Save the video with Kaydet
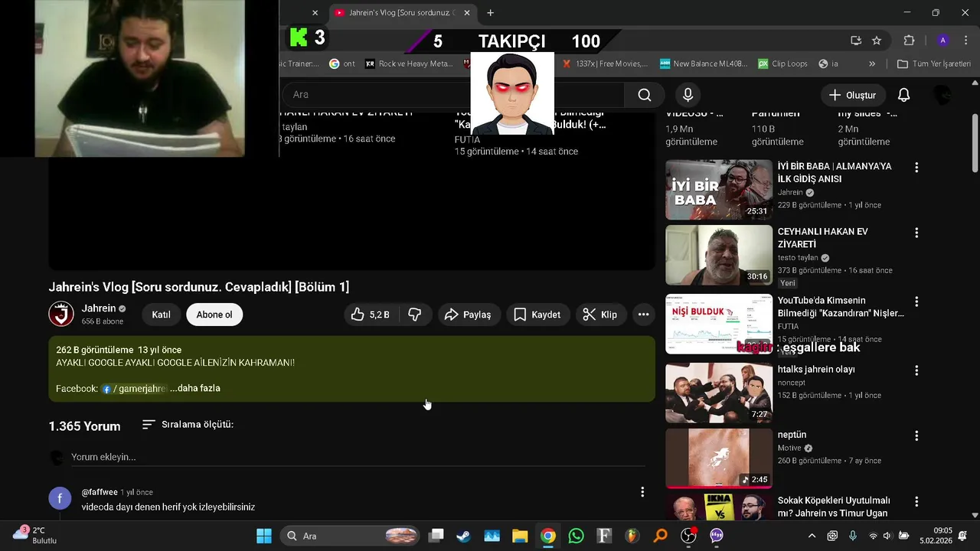This screenshot has width=980, height=551. click(x=537, y=315)
